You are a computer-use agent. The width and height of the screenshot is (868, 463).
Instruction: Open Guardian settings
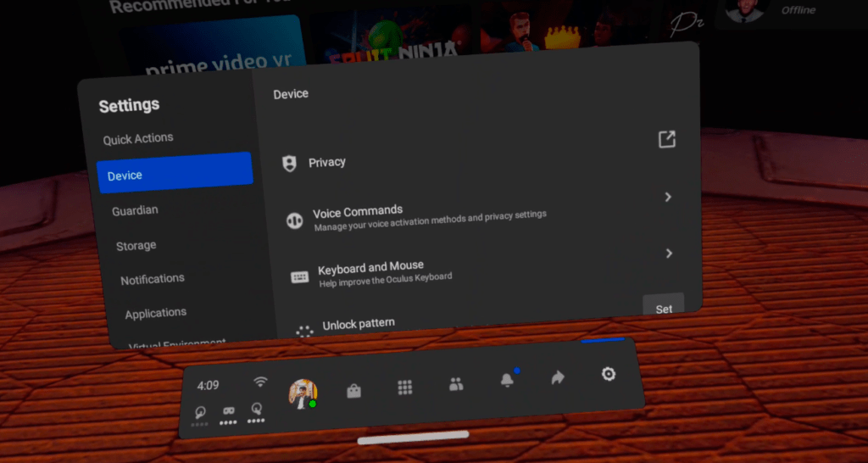[x=135, y=210]
